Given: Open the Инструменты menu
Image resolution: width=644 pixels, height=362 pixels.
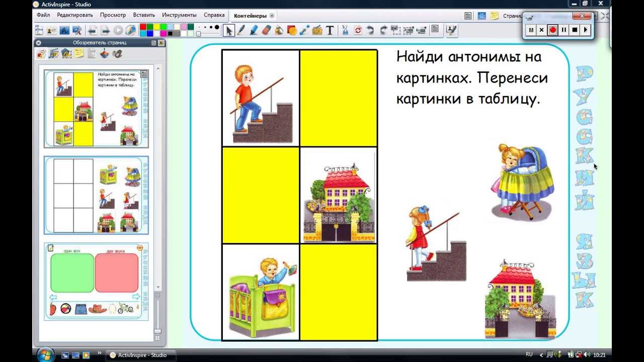Looking at the screenshot, I should [x=179, y=15].
